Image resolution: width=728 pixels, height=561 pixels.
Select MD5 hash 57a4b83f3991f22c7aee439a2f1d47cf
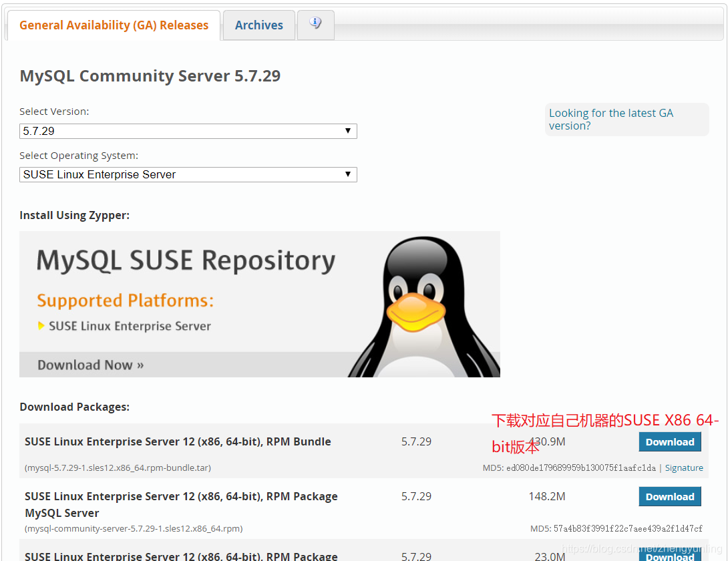coord(628,528)
